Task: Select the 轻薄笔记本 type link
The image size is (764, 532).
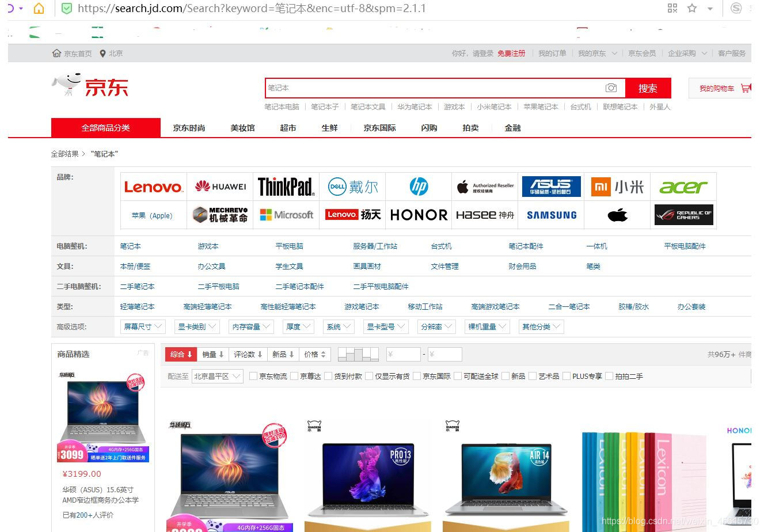Action: point(137,307)
